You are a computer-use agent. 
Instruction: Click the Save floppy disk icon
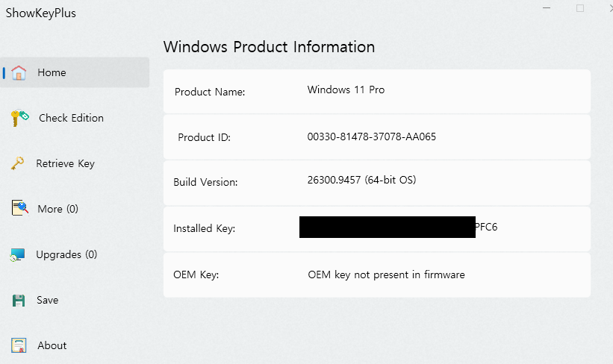pos(19,301)
